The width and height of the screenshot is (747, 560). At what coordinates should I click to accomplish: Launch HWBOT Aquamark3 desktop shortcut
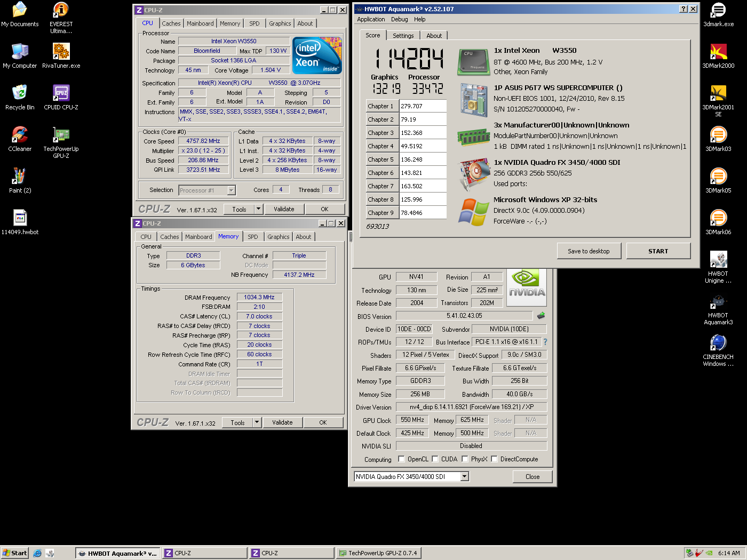pos(718,309)
